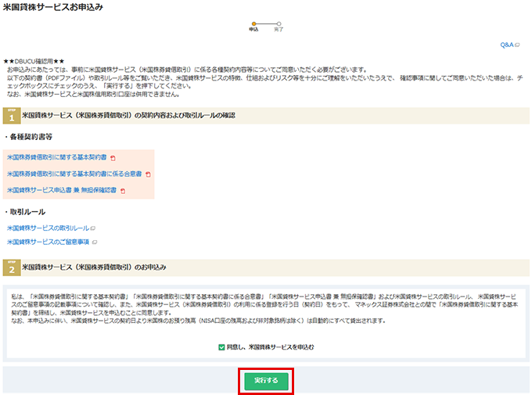Click PDF icon beside 基本契約書に係る合意書

coord(149,174)
